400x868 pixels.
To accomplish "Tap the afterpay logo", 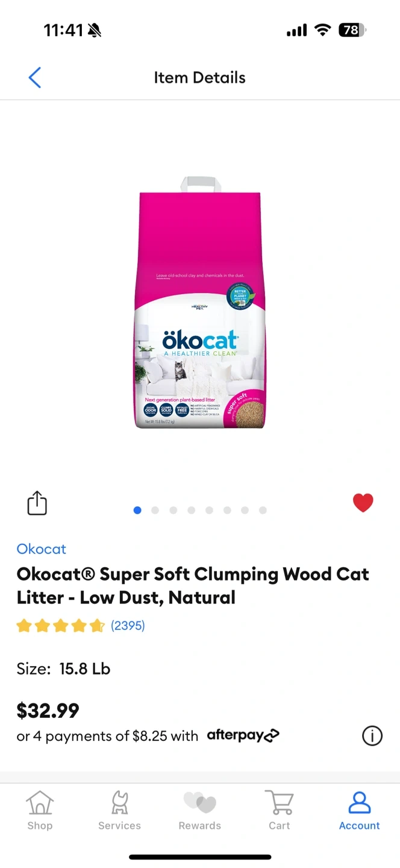I will [x=243, y=735].
